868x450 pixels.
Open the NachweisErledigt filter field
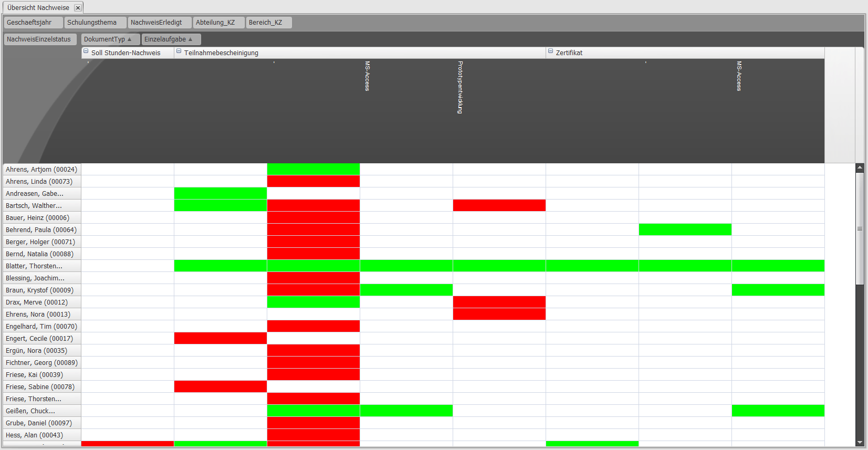pyautogui.click(x=159, y=23)
